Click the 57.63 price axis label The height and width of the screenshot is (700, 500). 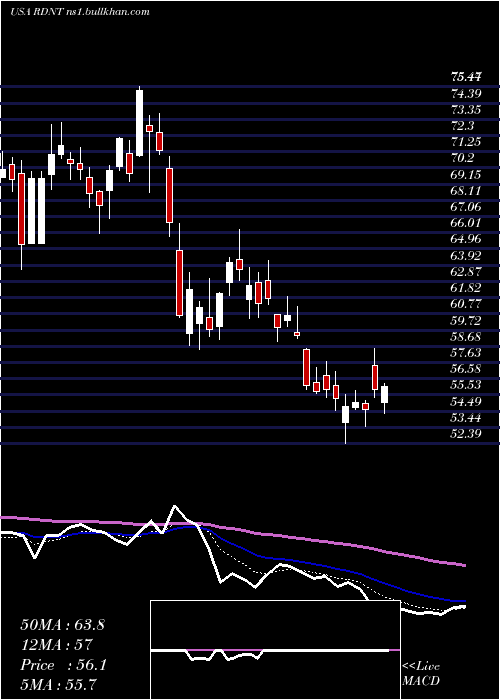point(466,353)
